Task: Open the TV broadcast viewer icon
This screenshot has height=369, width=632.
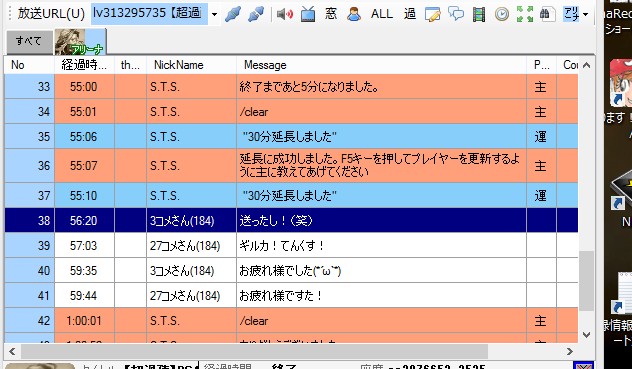Action: pyautogui.click(x=308, y=14)
